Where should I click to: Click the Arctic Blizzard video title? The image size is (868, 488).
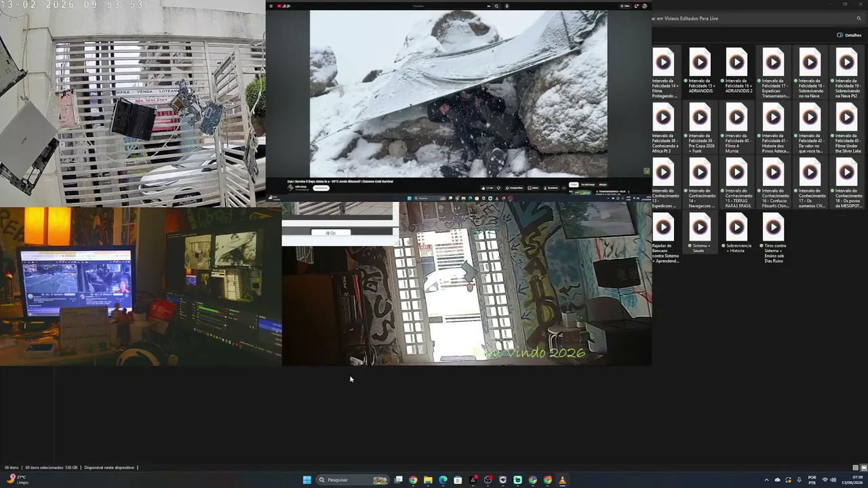340,182
